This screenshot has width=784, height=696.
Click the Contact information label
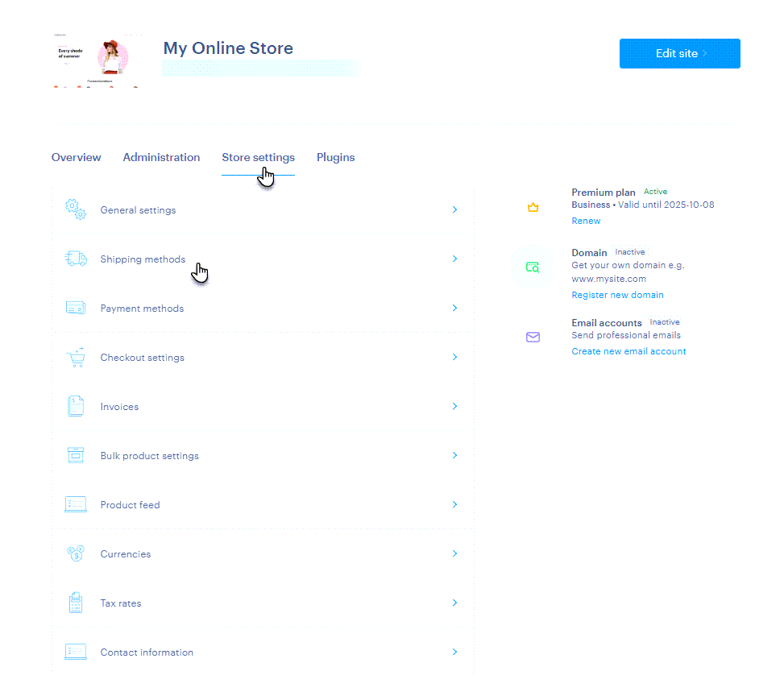[147, 652]
